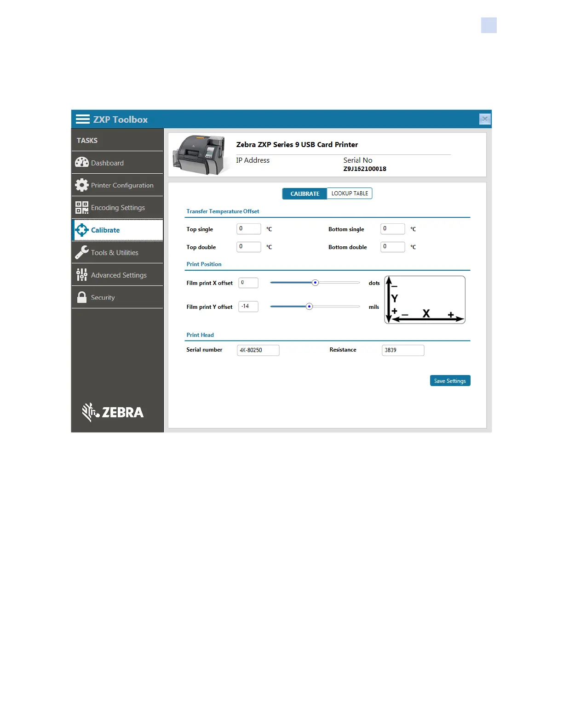Click the Save Settings button
The width and height of the screenshot is (563, 728).
450,381
